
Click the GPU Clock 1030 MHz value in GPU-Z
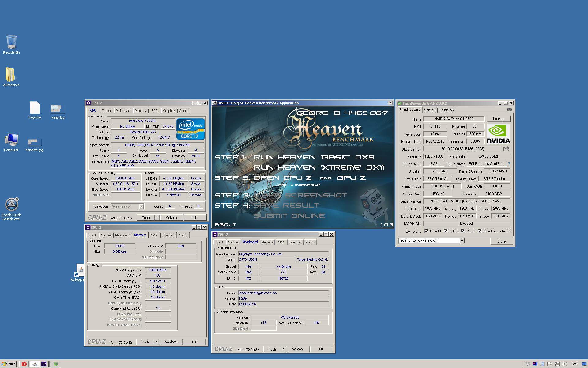(x=432, y=209)
